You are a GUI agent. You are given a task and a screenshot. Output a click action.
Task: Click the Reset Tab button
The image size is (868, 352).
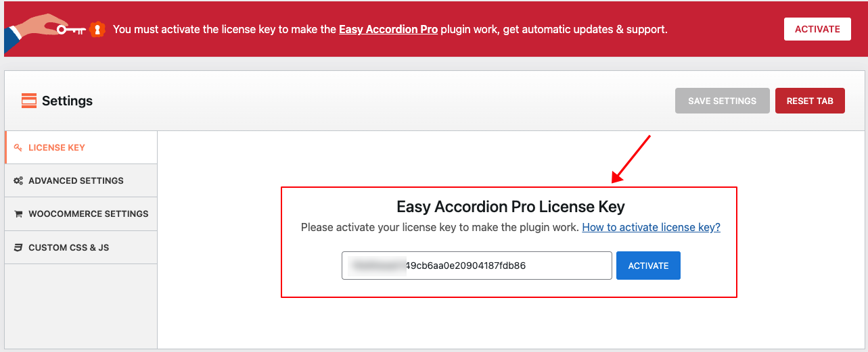810,101
